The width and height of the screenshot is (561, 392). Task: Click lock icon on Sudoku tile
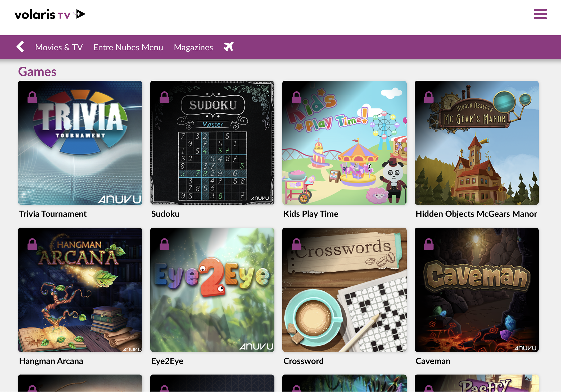(164, 97)
